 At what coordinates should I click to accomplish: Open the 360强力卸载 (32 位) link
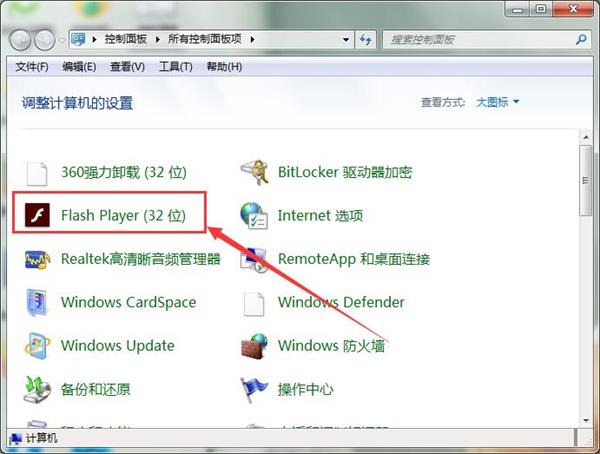[x=124, y=172]
